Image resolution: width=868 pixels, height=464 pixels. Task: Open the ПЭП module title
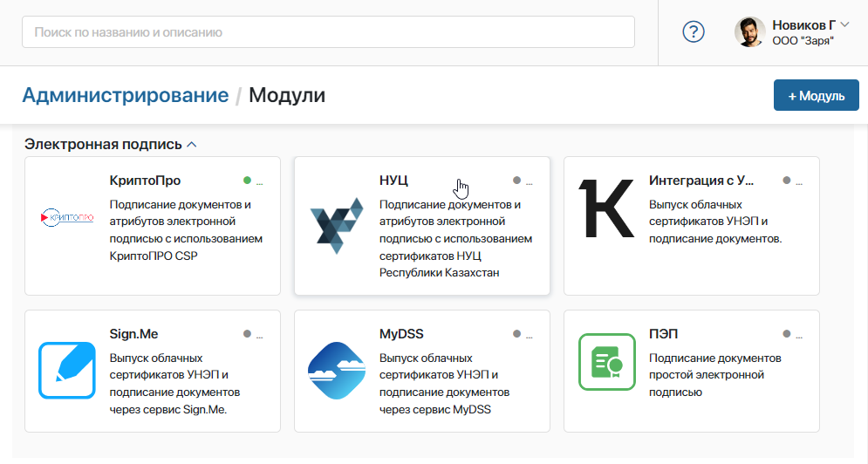coord(663,334)
